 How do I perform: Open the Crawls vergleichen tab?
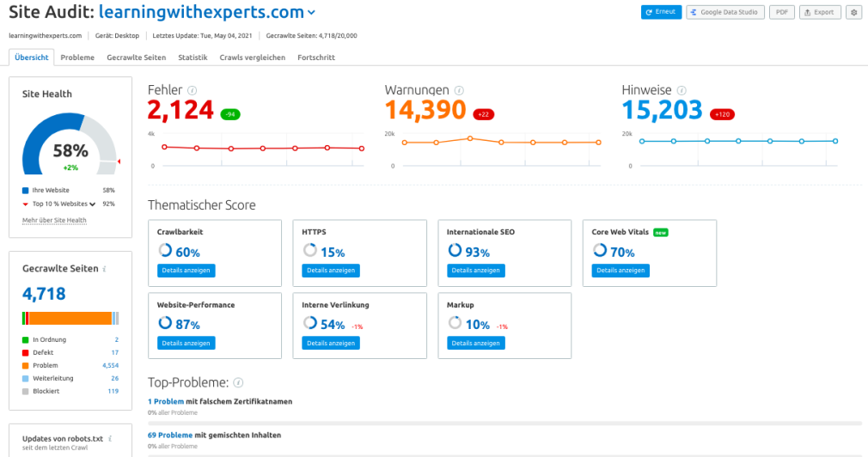[x=253, y=58]
